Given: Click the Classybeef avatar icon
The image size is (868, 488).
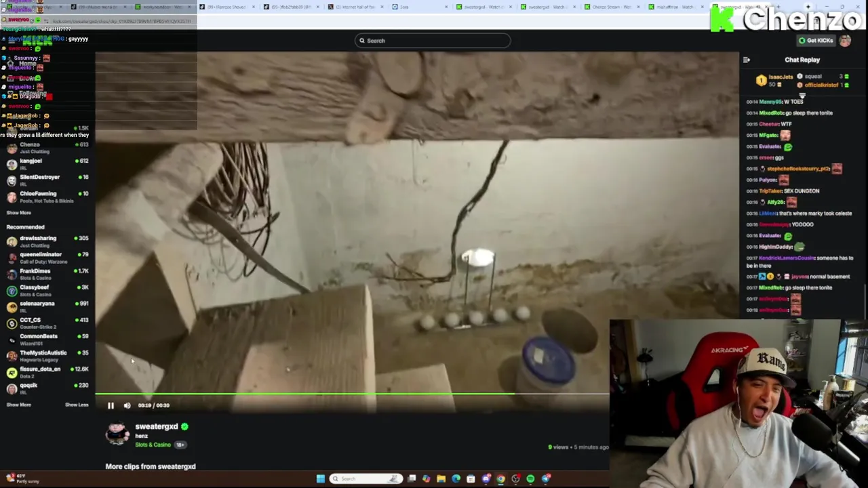Looking at the screenshot, I should tap(12, 290).
